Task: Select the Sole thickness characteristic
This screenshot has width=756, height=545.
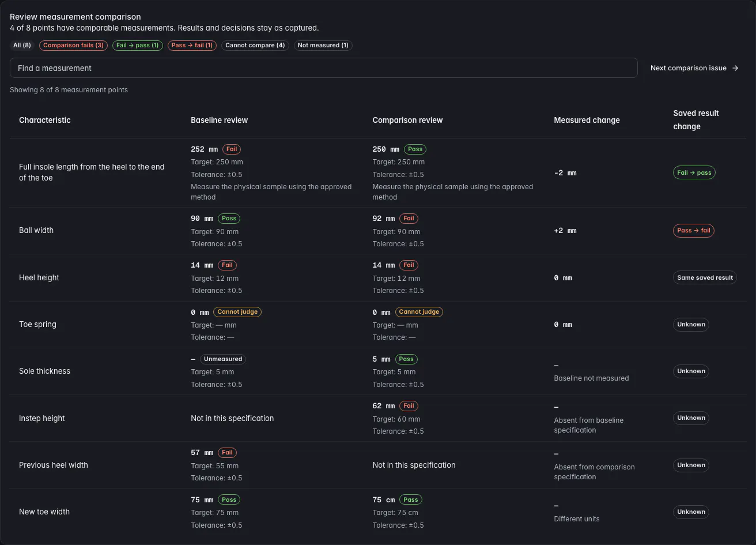Action: coord(44,371)
